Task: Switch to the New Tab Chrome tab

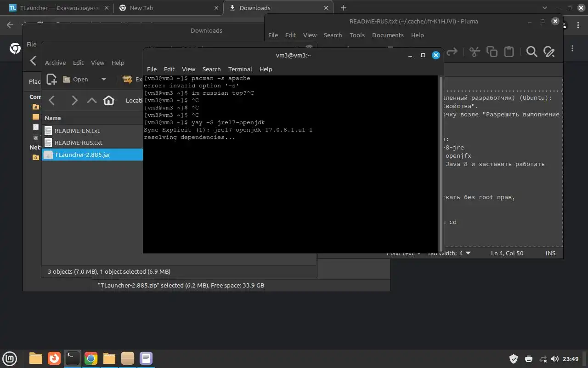Action: pos(168,8)
